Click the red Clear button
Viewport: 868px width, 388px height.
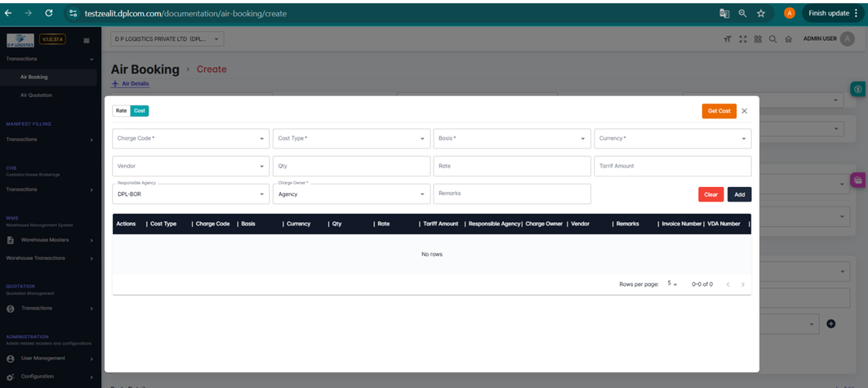(x=710, y=194)
